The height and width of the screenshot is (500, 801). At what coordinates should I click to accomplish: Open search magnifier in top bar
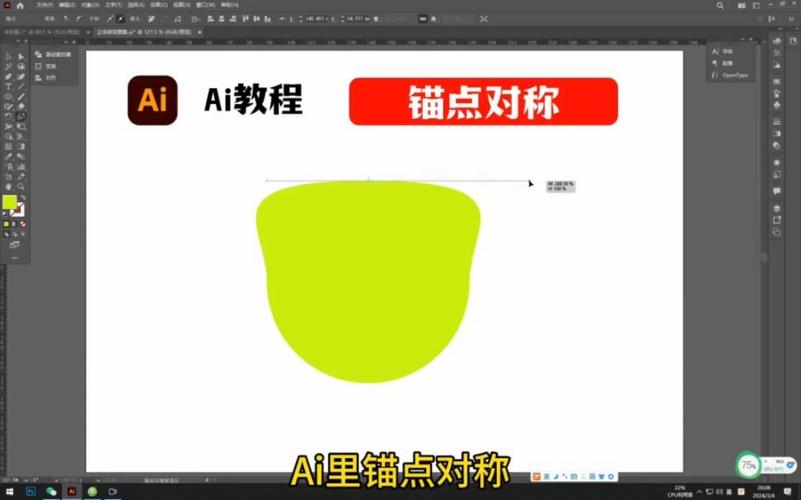pos(720,6)
